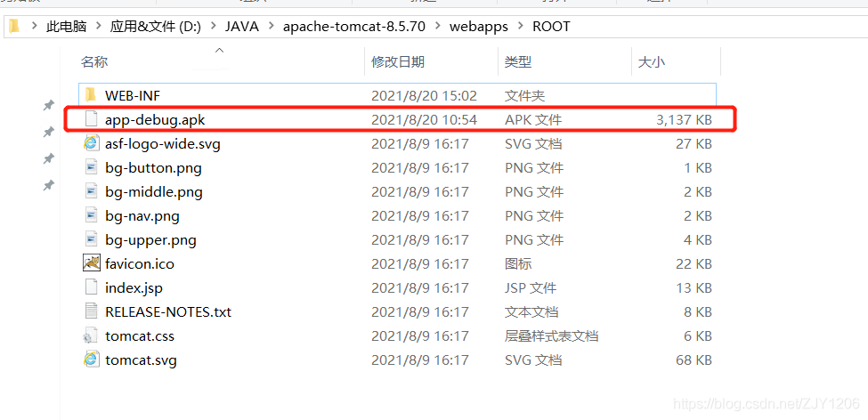
Task: Select the index.jsp file name
Action: 134,288
